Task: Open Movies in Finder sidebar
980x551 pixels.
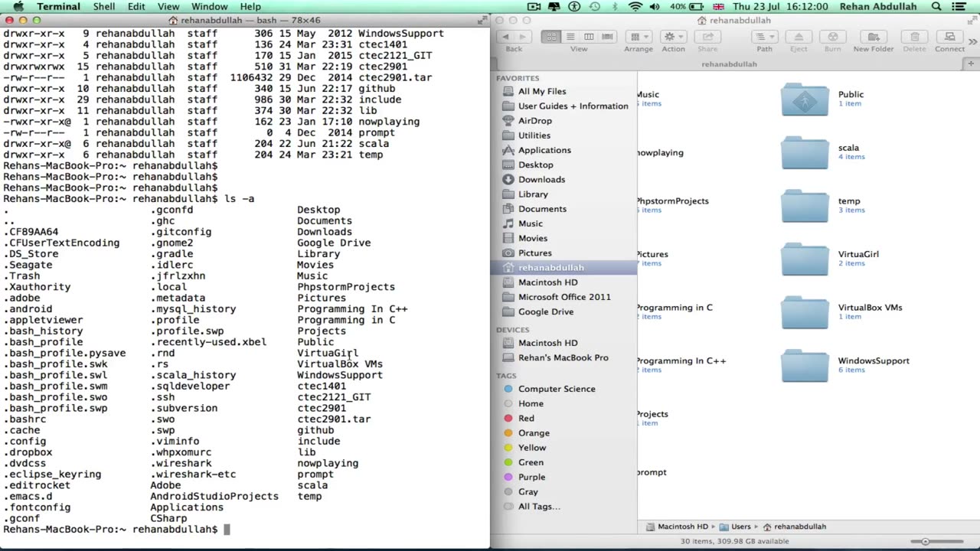Action: (x=533, y=238)
